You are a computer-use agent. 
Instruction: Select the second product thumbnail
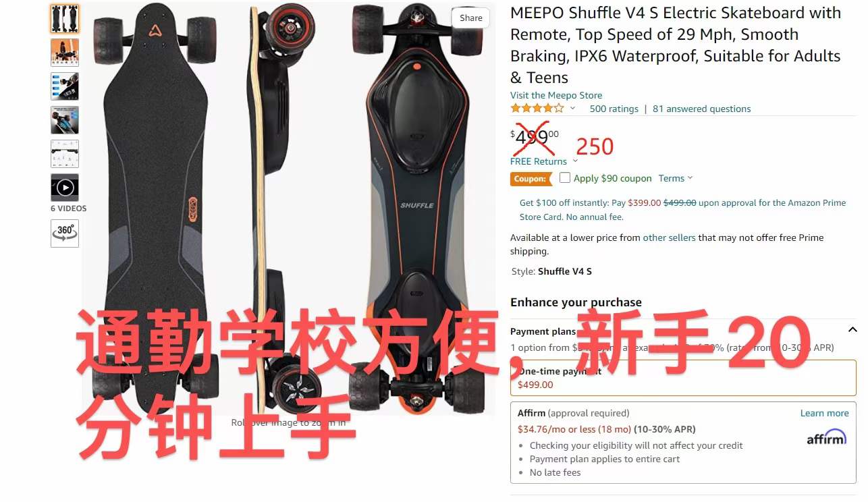pyautogui.click(x=65, y=53)
